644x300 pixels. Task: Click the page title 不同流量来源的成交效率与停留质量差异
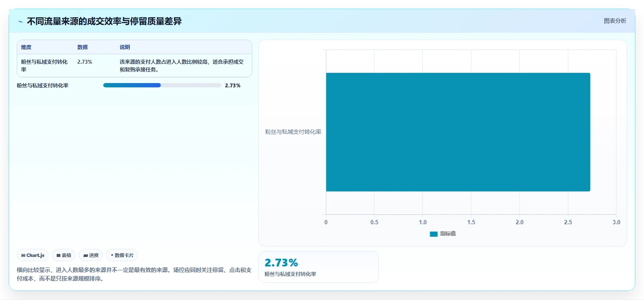pyautogui.click(x=104, y=21)
